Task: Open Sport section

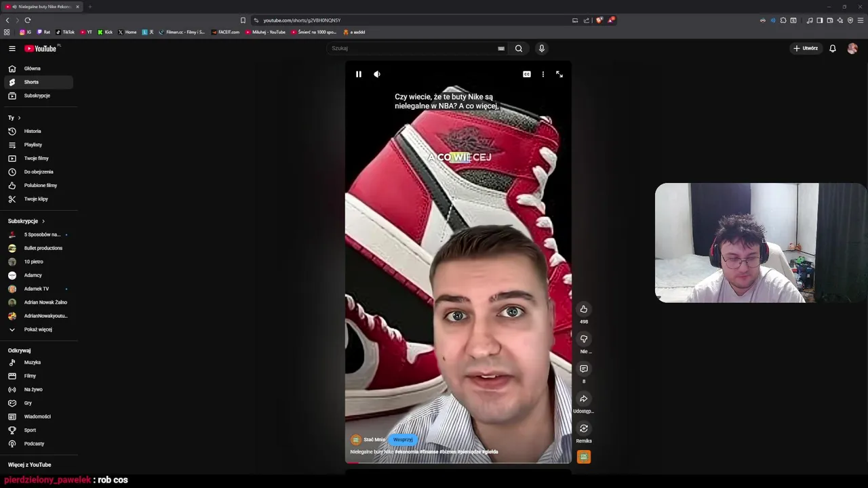Action: tap(39, 430)
